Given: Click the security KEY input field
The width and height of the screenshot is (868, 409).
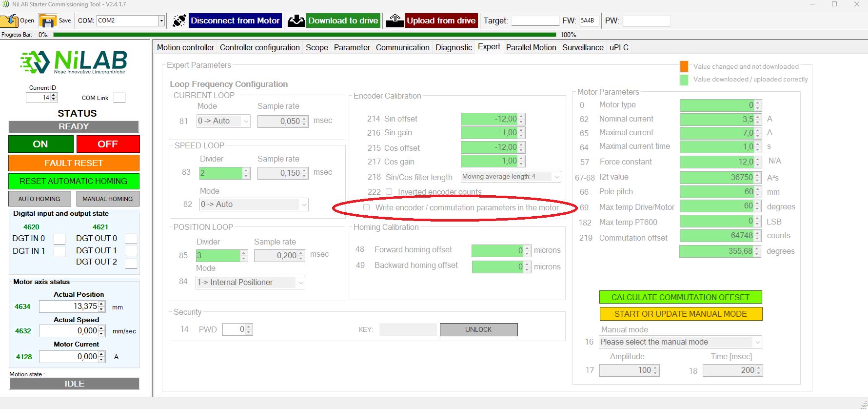Looking at the screenshot, I should (x=407, y=329).
